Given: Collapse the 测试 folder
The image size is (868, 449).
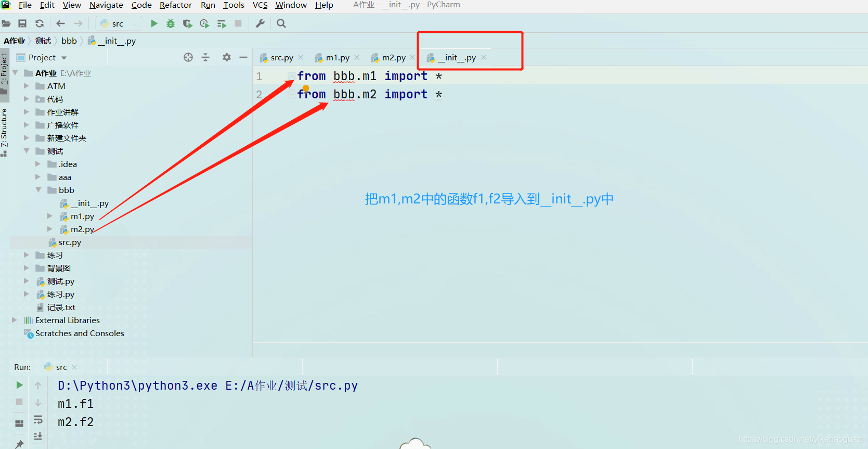Looking at the screenshot, I should [26, 151].
